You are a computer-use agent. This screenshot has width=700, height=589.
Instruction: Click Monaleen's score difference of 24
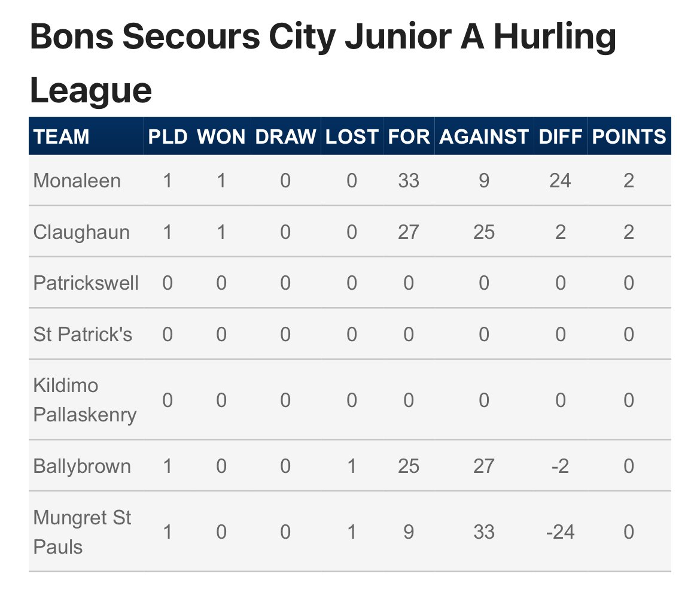(x=560, y=181)
